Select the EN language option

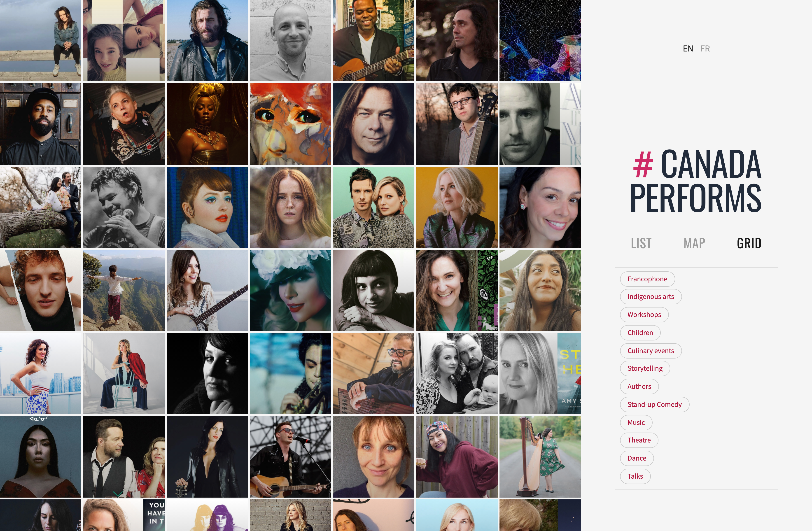click(x=688, y=49)
